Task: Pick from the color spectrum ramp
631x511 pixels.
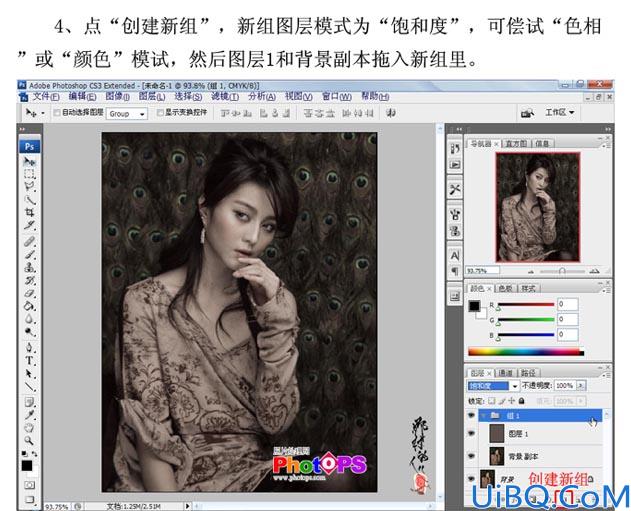Action: coord(526,352)
